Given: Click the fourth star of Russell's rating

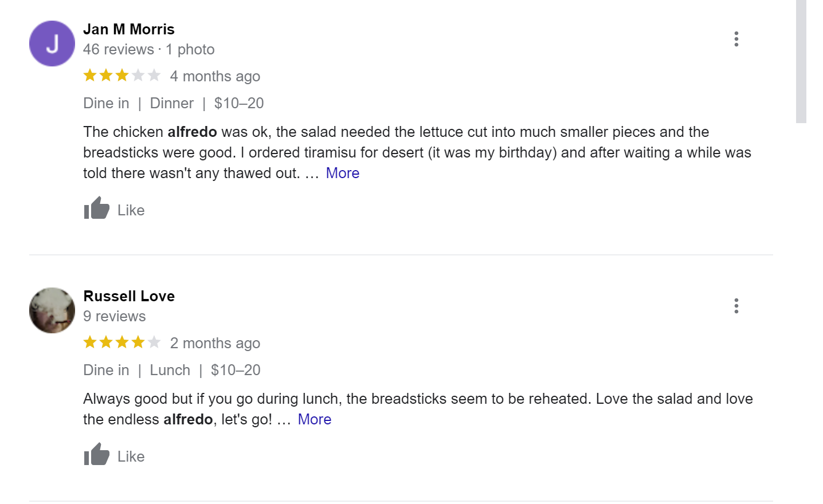Looking at the screenshot, I should [138, 341].
